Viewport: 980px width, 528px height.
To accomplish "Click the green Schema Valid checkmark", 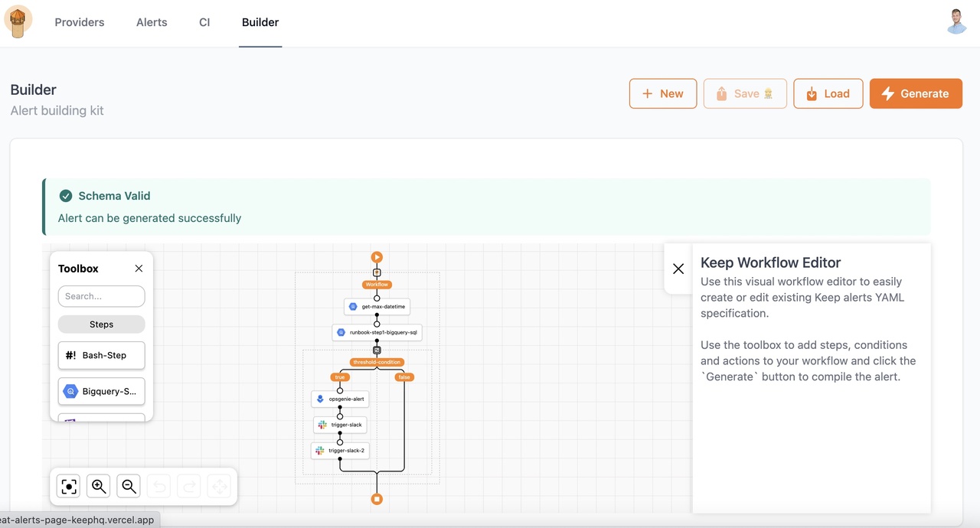I will (x=66, y=196).
